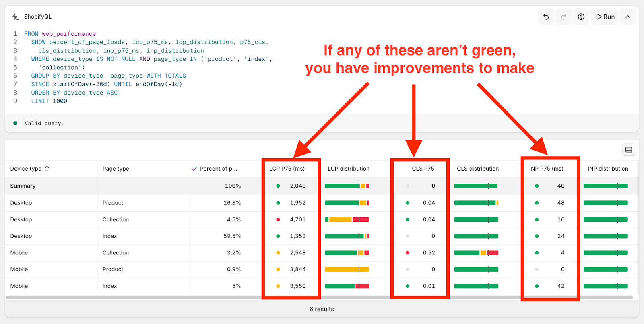The width and height of the screenshot is (644, 324).
Task: Click LCP distribution bar for Mobile Index
Action: tap(347, 286)
